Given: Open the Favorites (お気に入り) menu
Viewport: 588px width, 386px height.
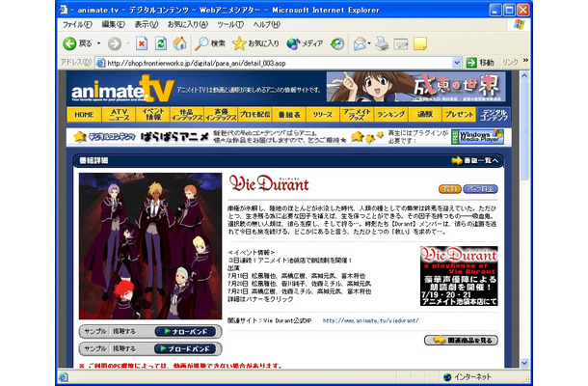Looking at the screenshot, I should [188, 24].
